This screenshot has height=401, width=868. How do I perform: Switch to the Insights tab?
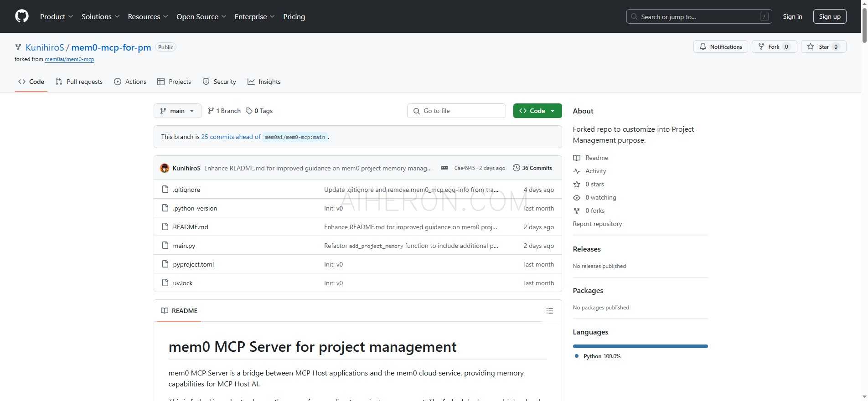click(x=264, y=82)
